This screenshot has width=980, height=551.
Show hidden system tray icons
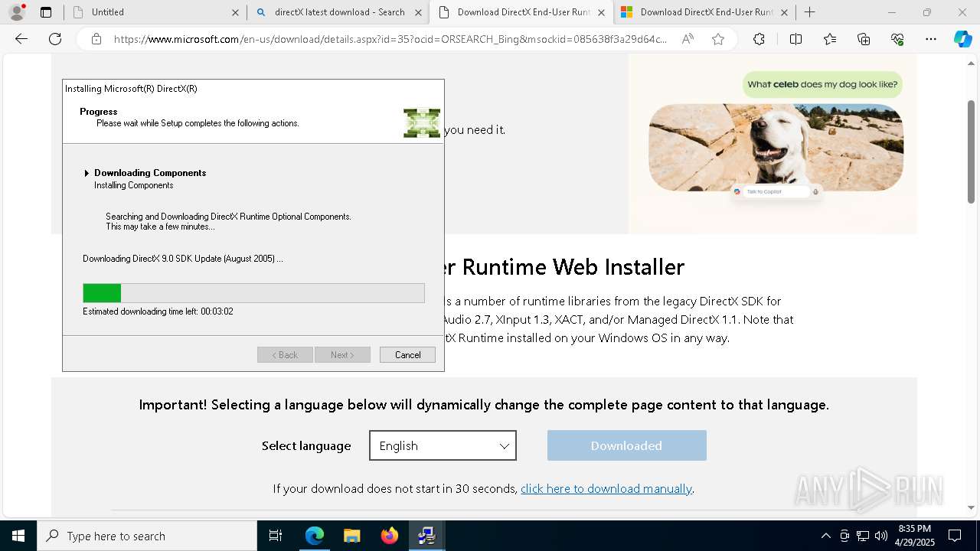(x=825, y=536)
